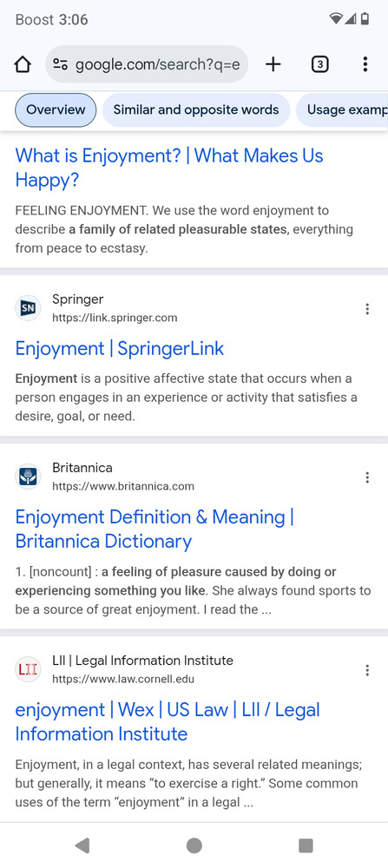Open enjoyment Wex US Law link
The height and width of the screenshot is (868, 388).
168,722
